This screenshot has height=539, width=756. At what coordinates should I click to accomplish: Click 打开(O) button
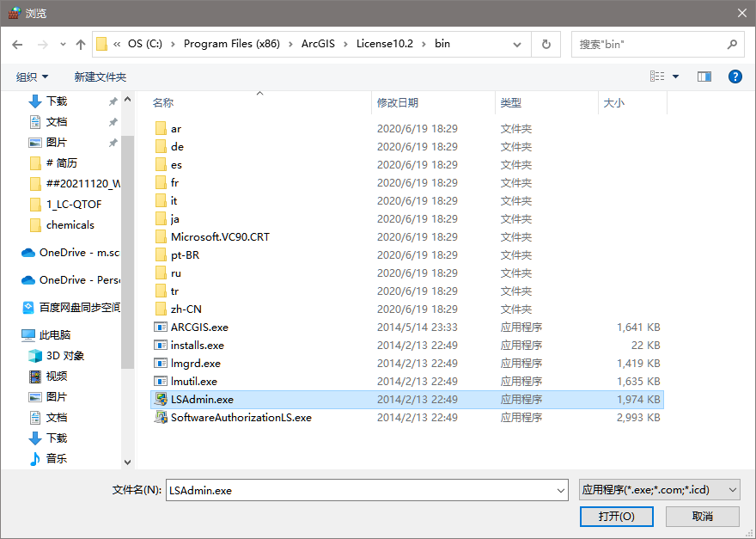(616, 517)
